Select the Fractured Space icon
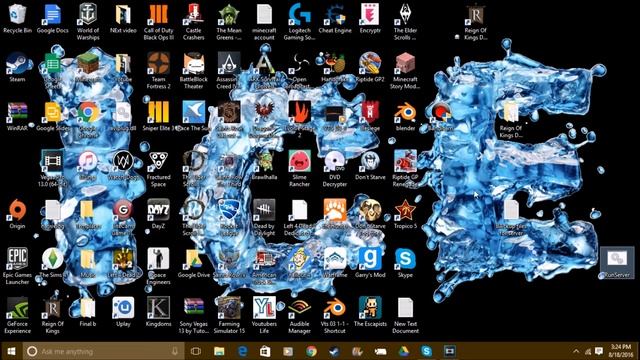Viewport: 640px width, 360px height. [158, 169]
